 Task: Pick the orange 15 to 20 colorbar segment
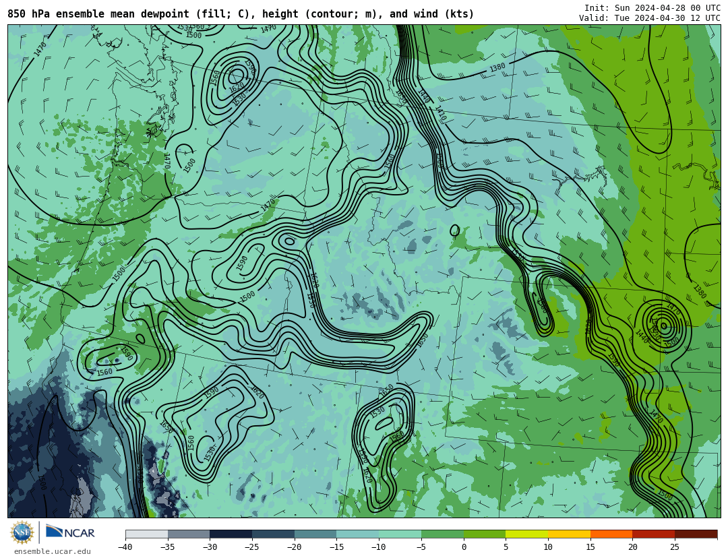coord(611,534)
